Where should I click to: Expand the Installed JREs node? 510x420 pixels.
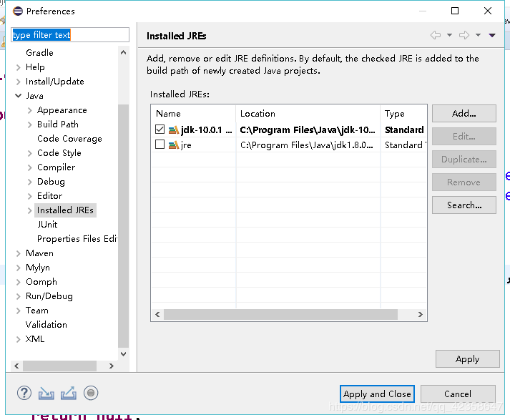coord(29,210)
